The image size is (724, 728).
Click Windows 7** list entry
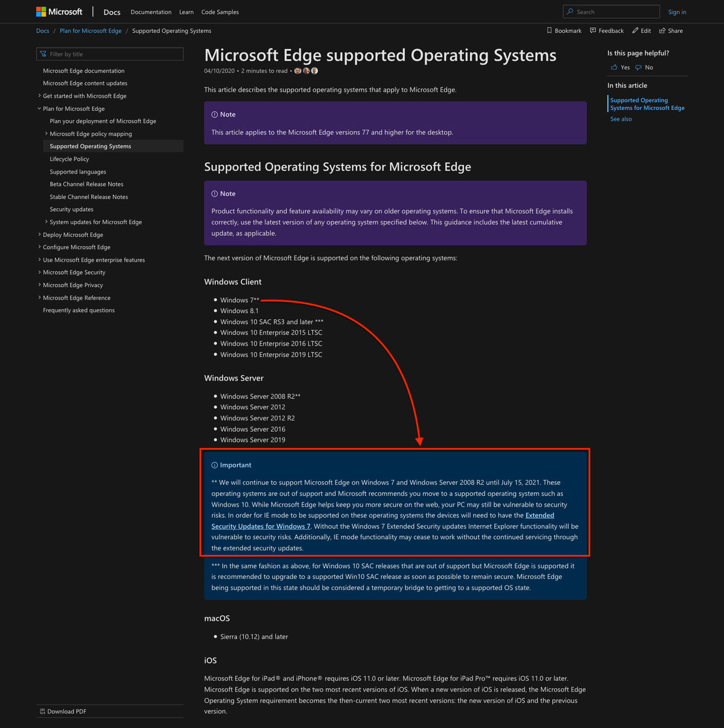[240, 300]
